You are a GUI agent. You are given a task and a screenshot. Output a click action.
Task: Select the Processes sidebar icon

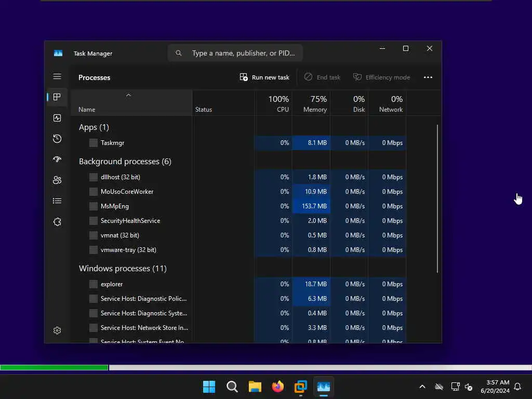[57, 97]
